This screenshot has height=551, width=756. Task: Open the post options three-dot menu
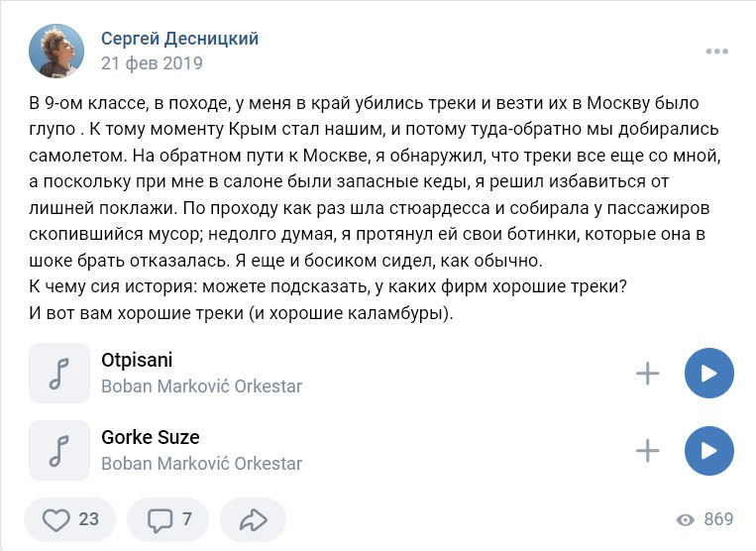point(716,52)
